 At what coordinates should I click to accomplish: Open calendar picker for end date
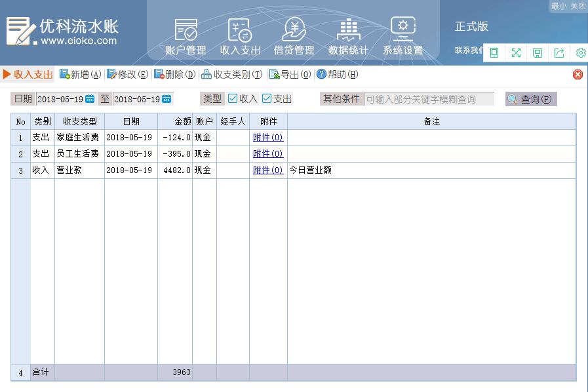coord(167,99)
